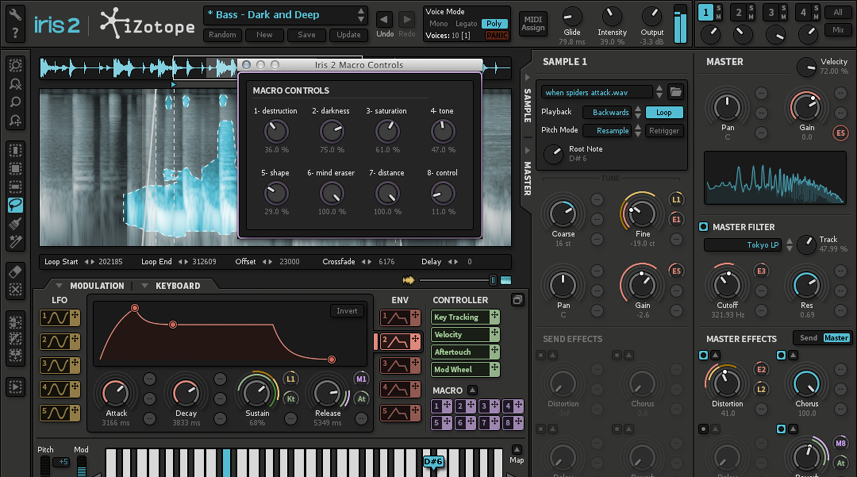Click the E5 modulation badge beside master Gain
Viewport: 857px width, 477px height.
pyautogui.click(x=841, y=133)
